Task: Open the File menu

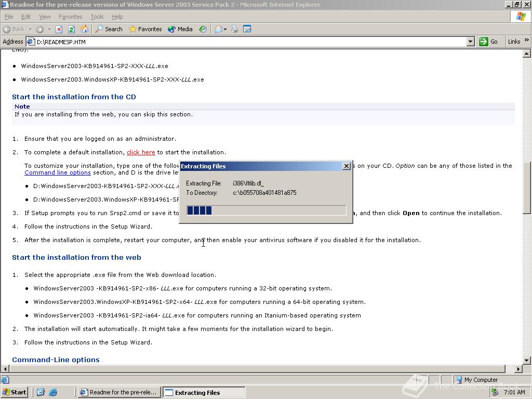Action: point(9,17)
